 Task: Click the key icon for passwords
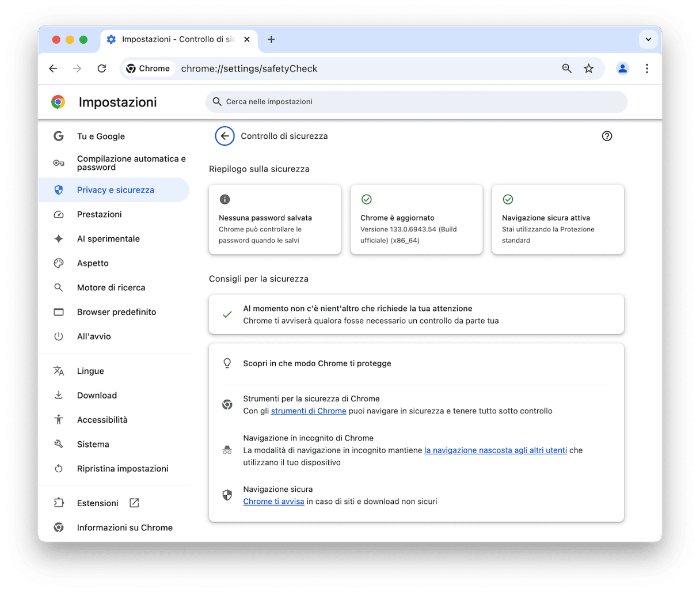point(59,163)
